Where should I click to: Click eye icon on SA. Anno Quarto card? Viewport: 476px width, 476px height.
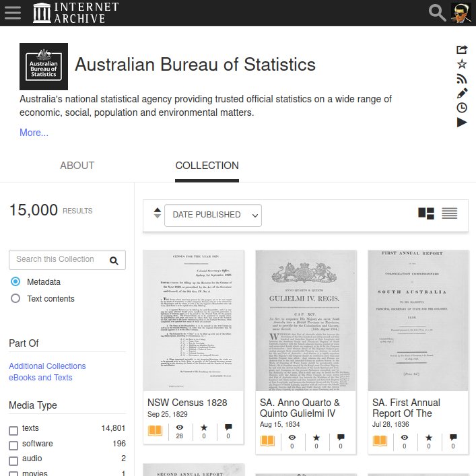coord(292,438)
